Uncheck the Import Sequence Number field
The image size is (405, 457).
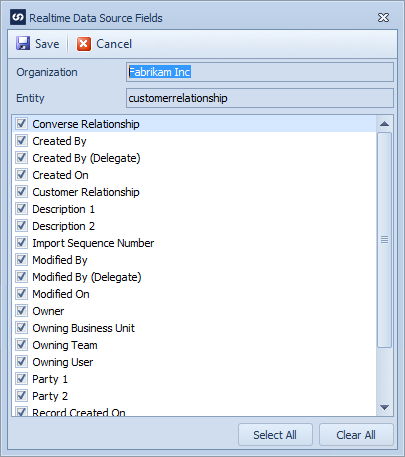click(x=21, y=243)
